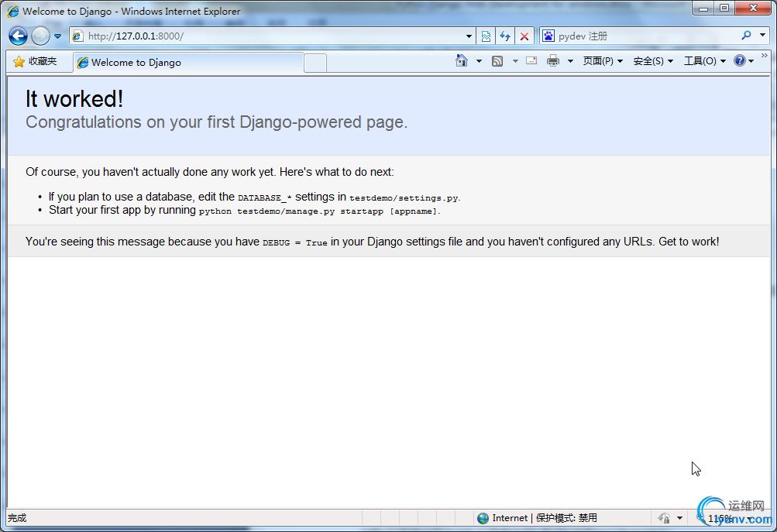Minimize the Internet Explorer window
777x532 pixels.
[x=703, y=9]
